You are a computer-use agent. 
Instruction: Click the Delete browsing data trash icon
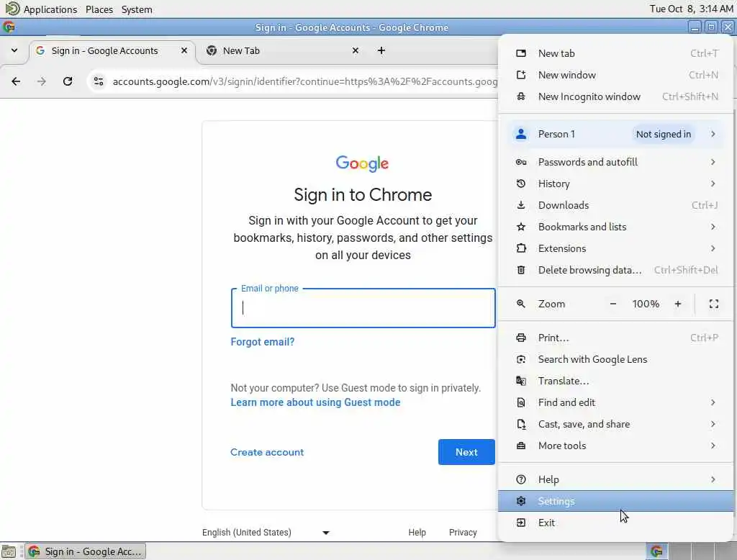click(x=521, y=270)
